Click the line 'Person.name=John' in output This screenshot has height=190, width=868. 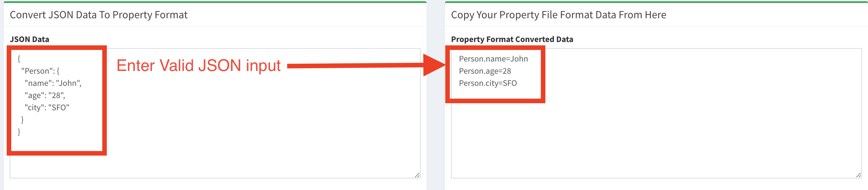[493, 59]
